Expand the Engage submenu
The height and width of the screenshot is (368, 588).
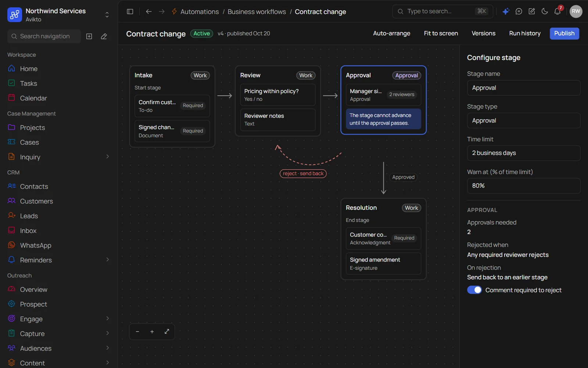coord(107,319)
